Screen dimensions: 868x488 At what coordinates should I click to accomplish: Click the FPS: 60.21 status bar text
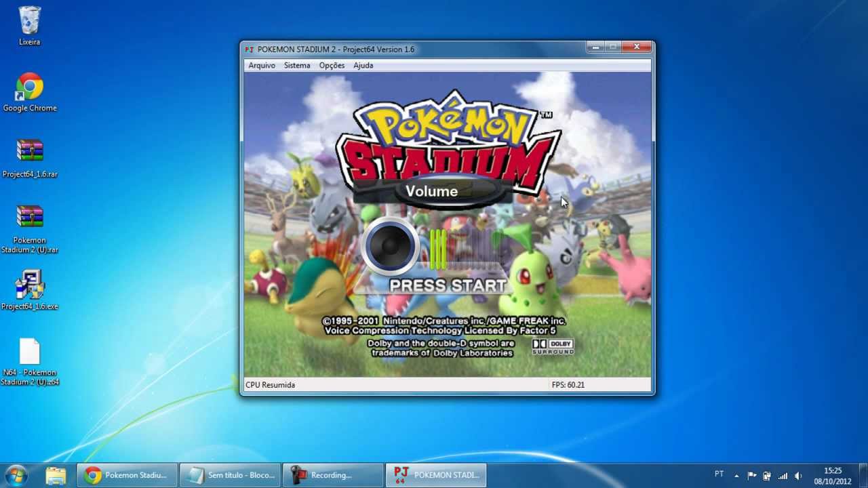click(568, 385)
